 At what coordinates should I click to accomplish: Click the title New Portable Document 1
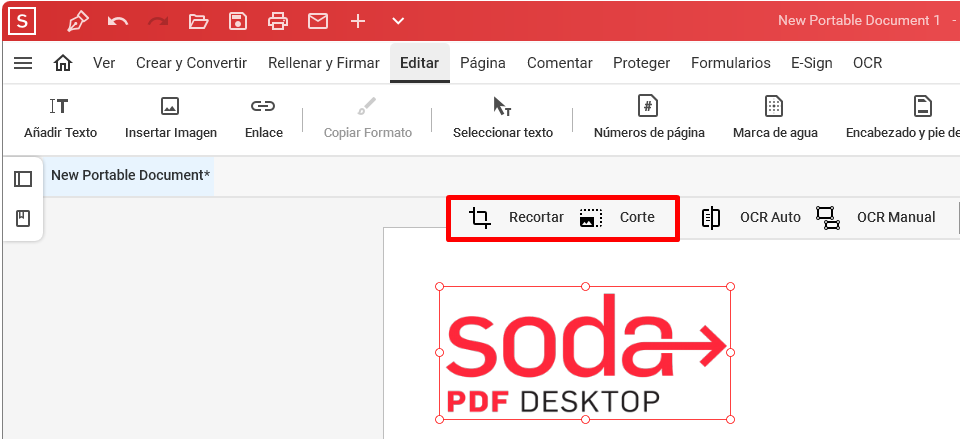point(859,20)
